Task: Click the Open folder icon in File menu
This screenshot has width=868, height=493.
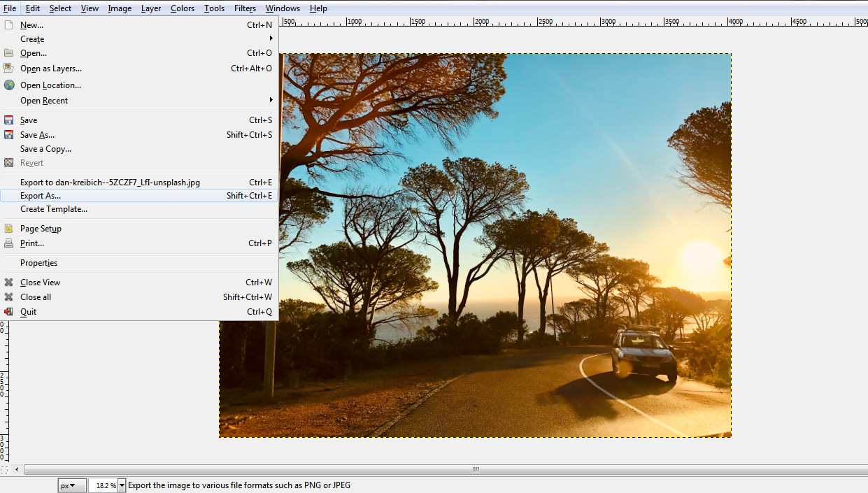Action: (8, 53)
